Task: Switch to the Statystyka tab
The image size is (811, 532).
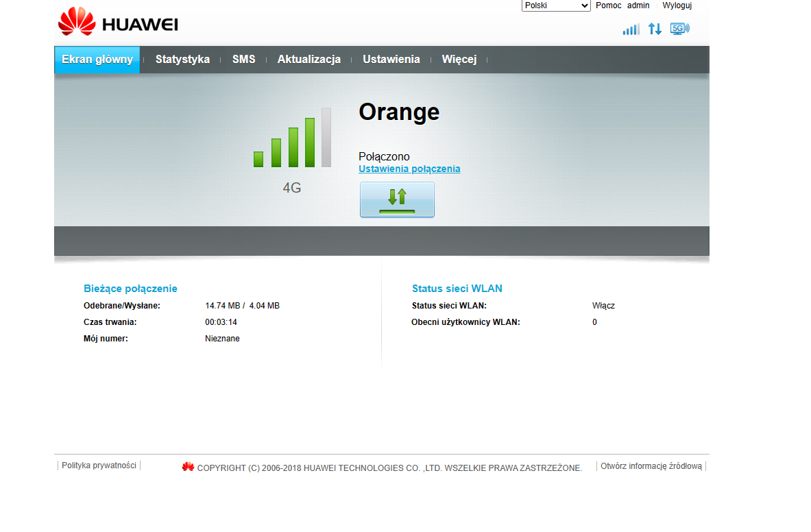Action: [x=182, y=59]
